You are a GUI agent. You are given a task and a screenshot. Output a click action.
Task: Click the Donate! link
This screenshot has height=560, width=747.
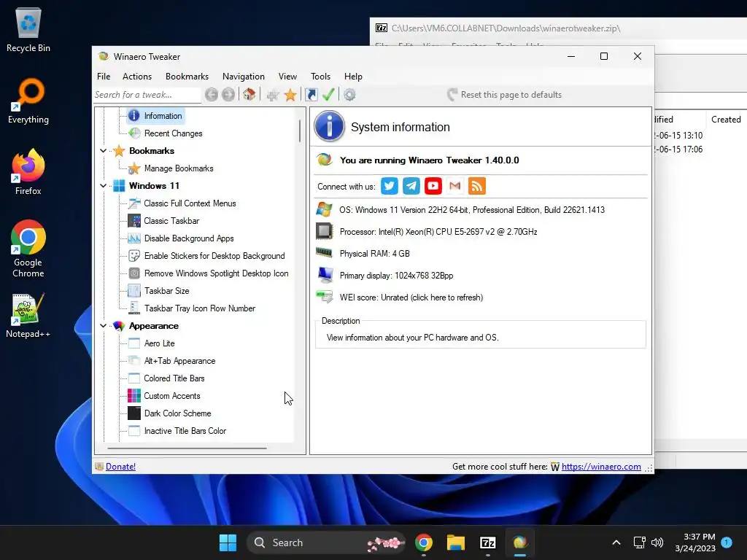tap(120, 467)
